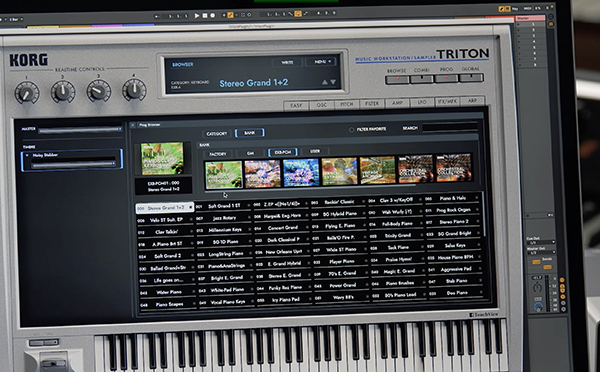Click the SEARCH input field

point(450,127)
